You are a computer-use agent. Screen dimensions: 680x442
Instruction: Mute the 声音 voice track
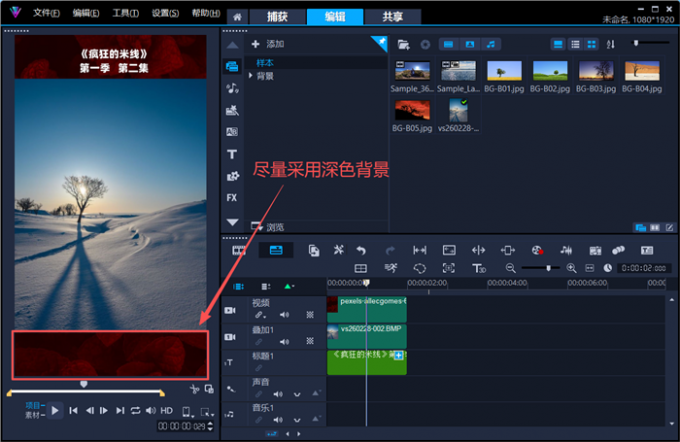tap(278, 394)
